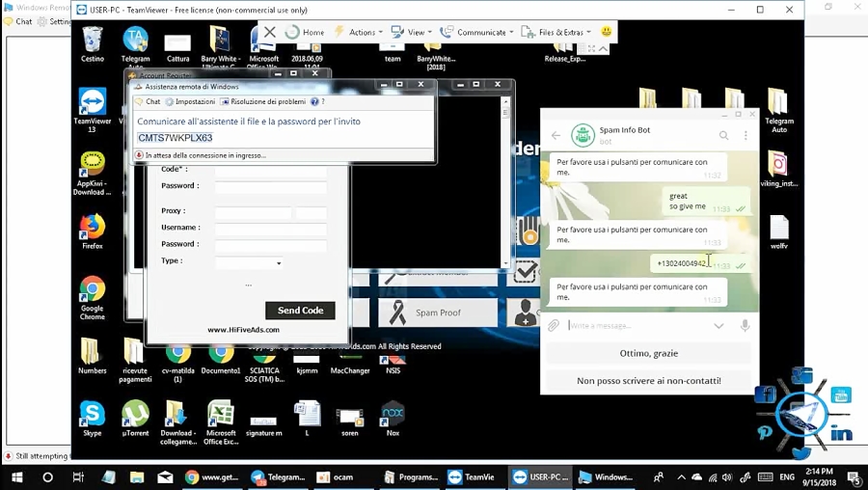Collapse the TeamViewer toolbar with up arrow
Screen dimensions: 868x490
click(x=603, y=49)
